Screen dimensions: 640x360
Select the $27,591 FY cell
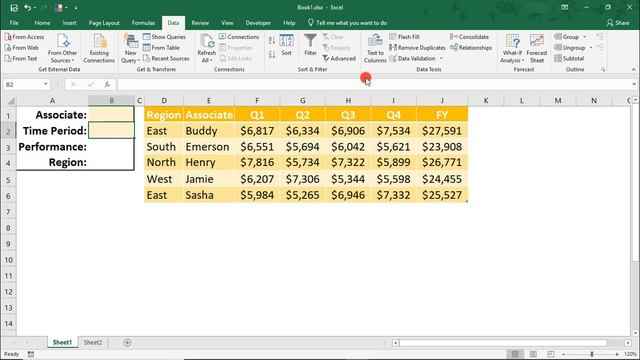(442, 131)
